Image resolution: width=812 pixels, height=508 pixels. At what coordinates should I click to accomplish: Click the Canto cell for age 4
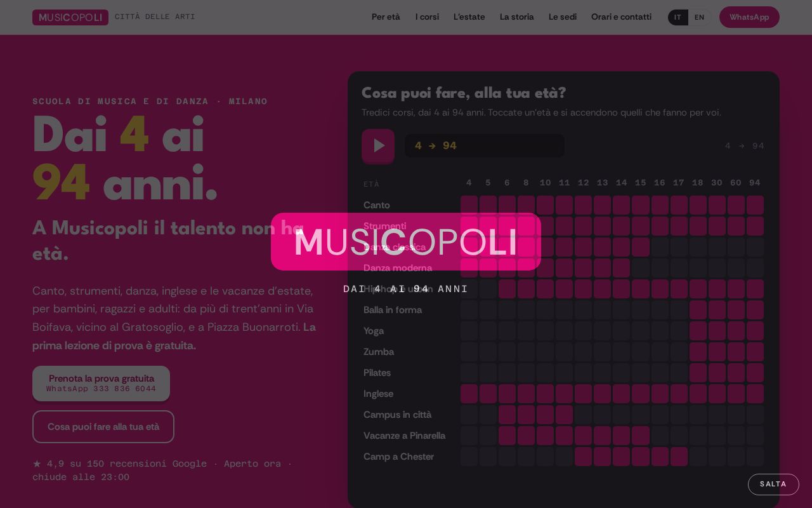[469, 205]
